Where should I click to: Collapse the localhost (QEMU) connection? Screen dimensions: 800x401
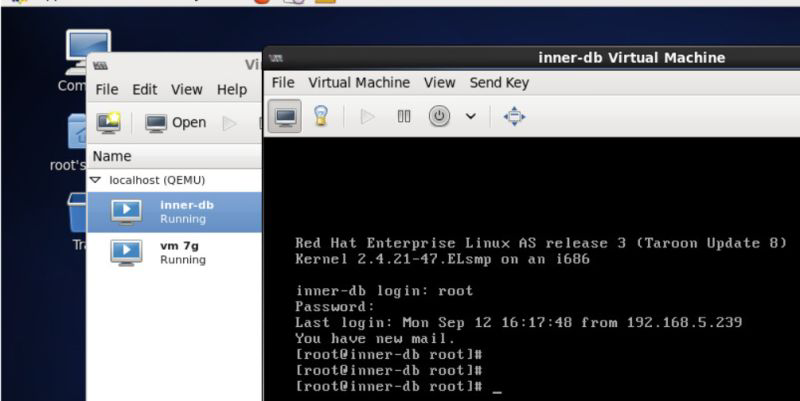tap(95, 180)
